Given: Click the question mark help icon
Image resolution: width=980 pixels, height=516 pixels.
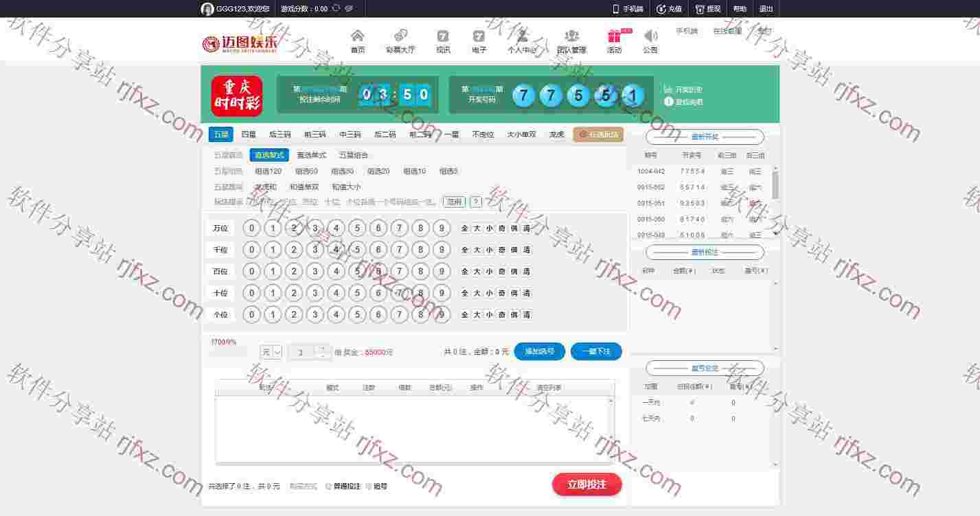Looking at the screenshot, I should [x=475, y=202].
